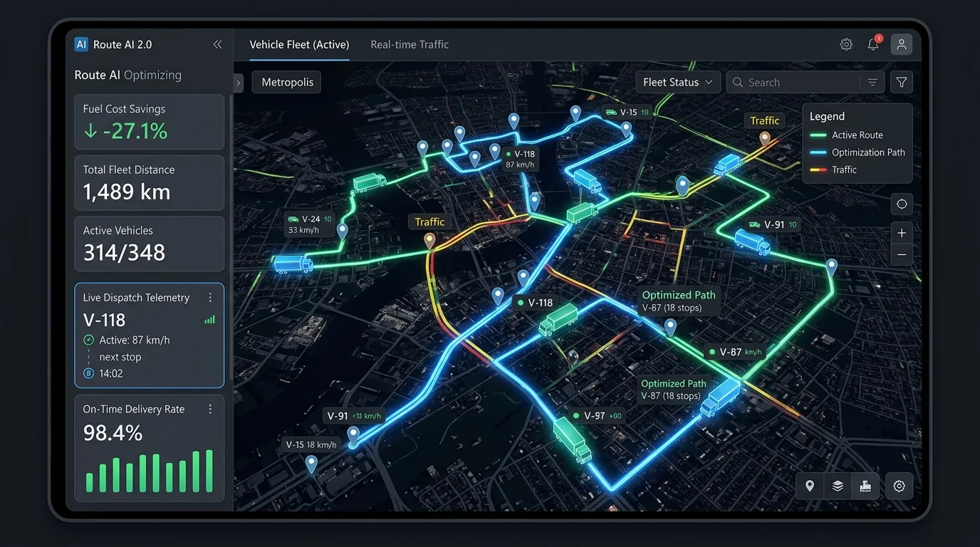The height and width of the screenshot is (547, 980).
Task: Open search options lines icon
Action: point(872,83)
